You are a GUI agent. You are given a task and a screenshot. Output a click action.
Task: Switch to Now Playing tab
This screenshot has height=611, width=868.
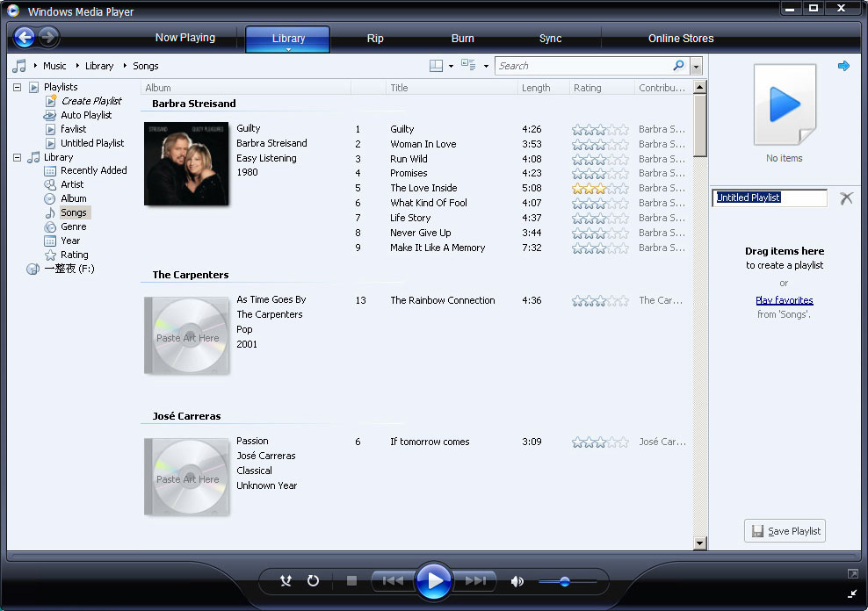(x=184, y=38)
